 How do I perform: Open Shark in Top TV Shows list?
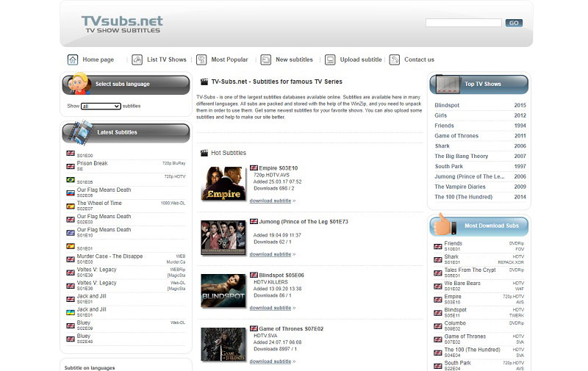442,146
